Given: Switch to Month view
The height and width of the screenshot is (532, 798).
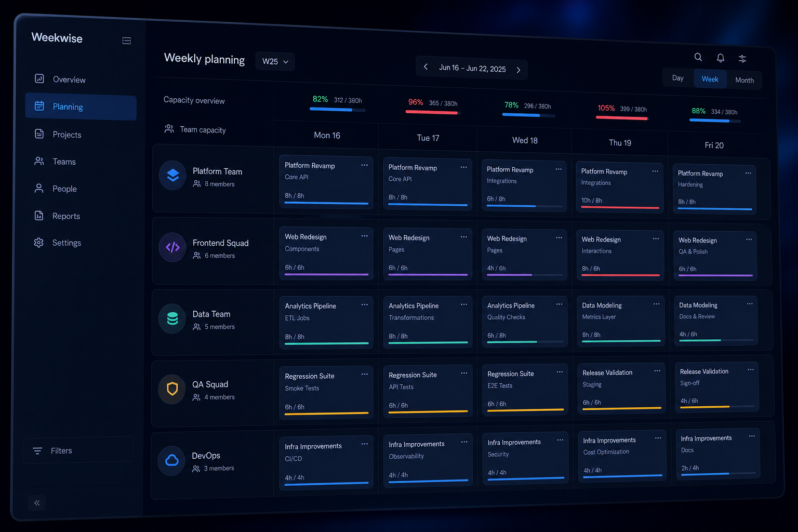Looking at the screenshot, I should [744, 81].
